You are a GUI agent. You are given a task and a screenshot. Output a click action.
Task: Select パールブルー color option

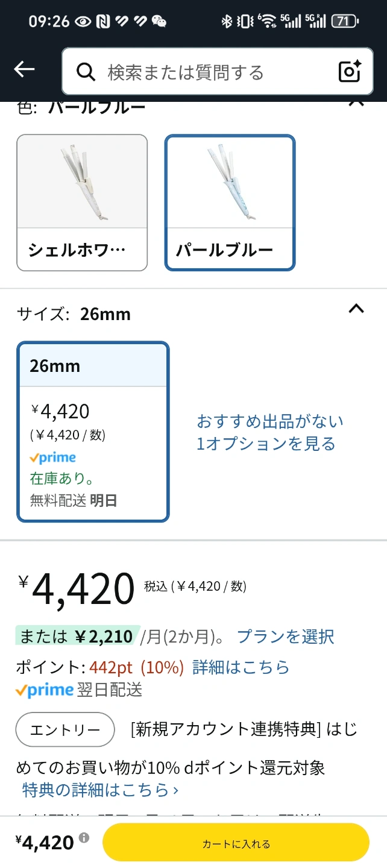(x=230, y=203)
